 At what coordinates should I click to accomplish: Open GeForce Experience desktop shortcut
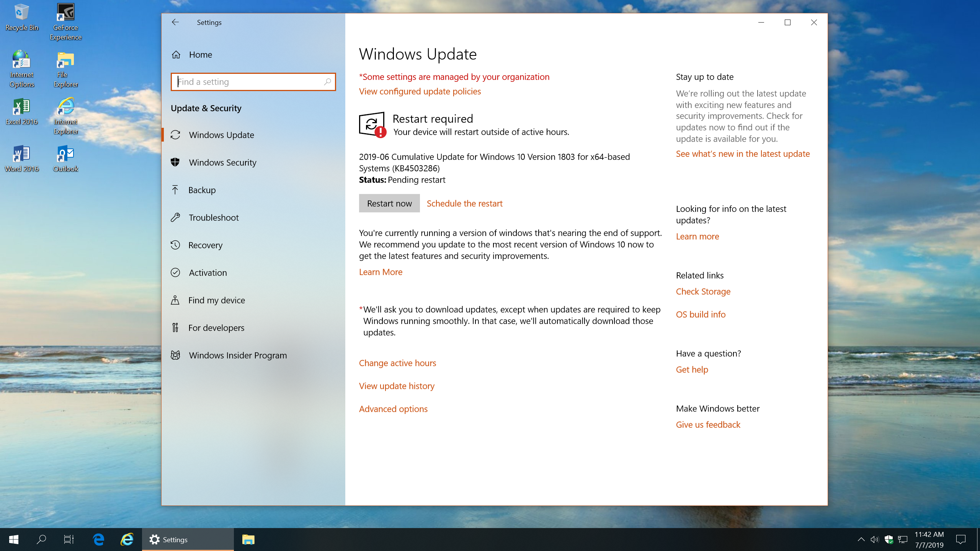65,22
